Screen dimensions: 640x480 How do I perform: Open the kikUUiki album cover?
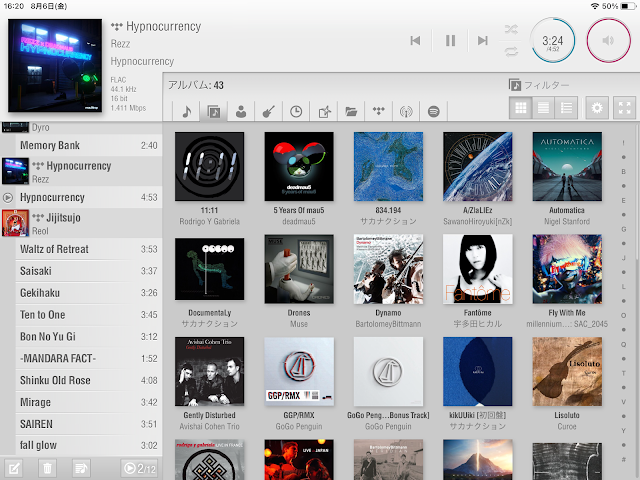[478, 371]
